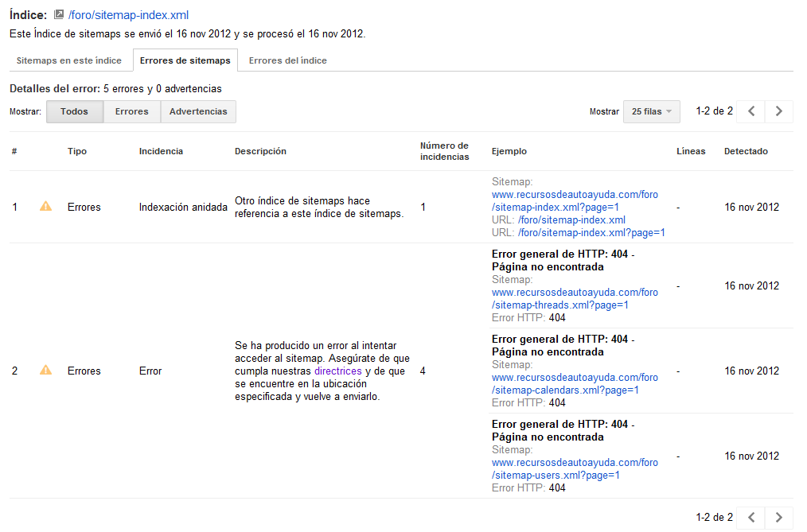Open the 25 filas dropdown
This screenshot has height=532, width=807.
click(x=651, y=111)
